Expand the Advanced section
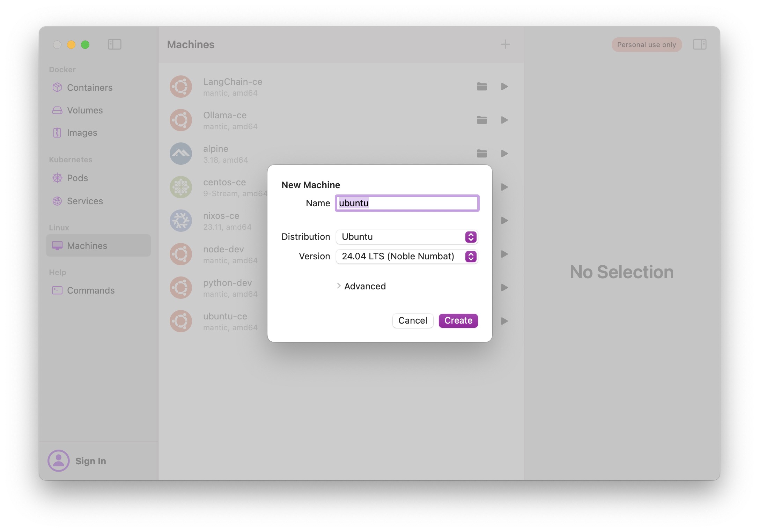The height and width of the screenshot is (532, 759). pos(362,286)
